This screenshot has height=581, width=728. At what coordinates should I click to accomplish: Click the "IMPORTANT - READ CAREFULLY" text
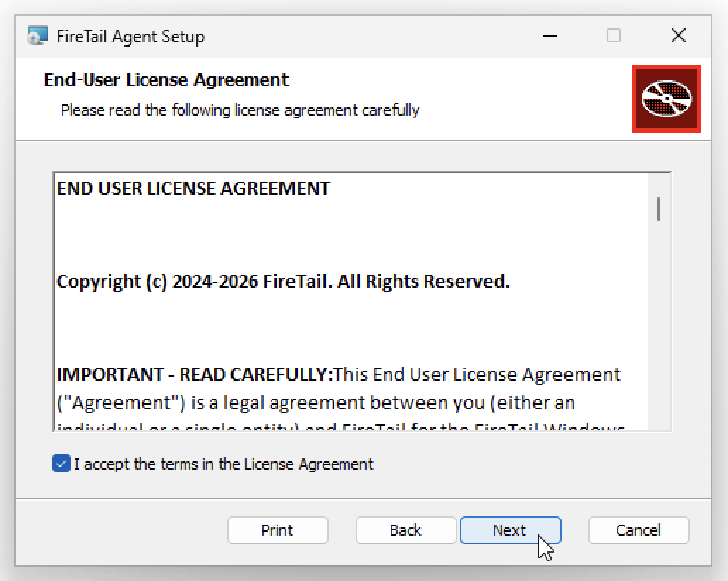tap(194, 374)
